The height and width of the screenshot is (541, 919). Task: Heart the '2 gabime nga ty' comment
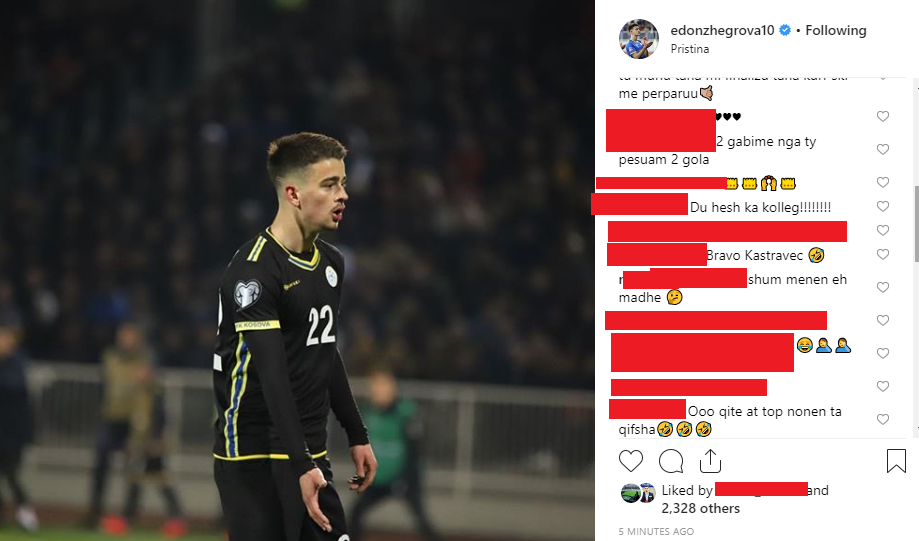(x=883, y=149)
